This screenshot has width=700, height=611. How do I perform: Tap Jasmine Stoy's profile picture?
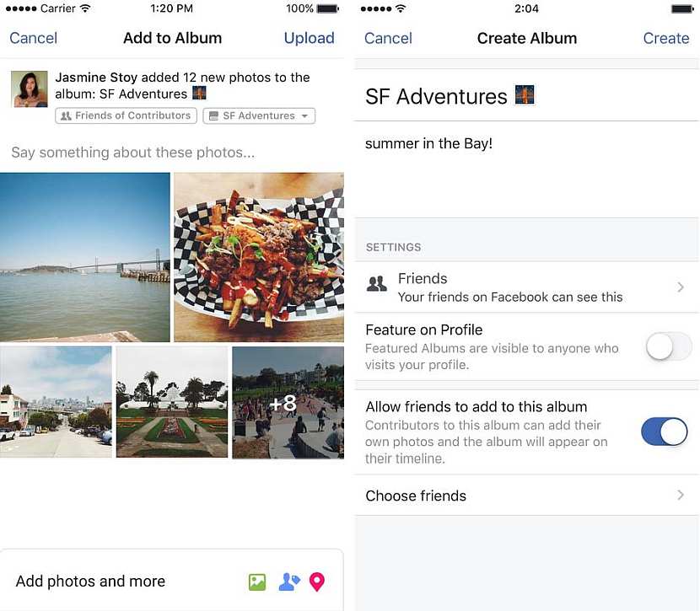click(30, 89)
